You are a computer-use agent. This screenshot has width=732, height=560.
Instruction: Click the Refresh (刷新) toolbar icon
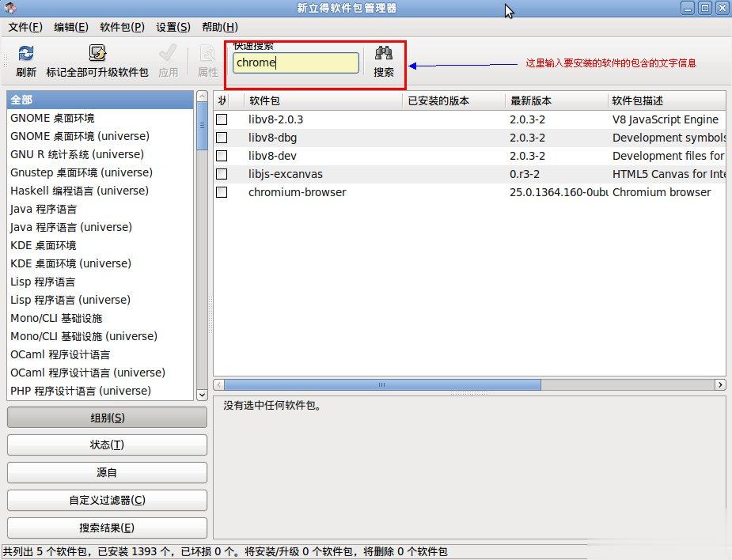pos(25,53)
